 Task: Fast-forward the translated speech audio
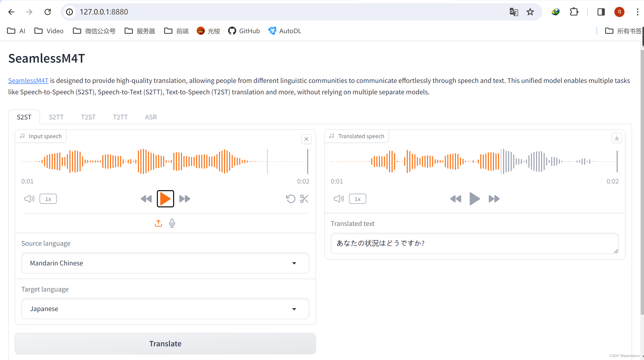(494, 199)
